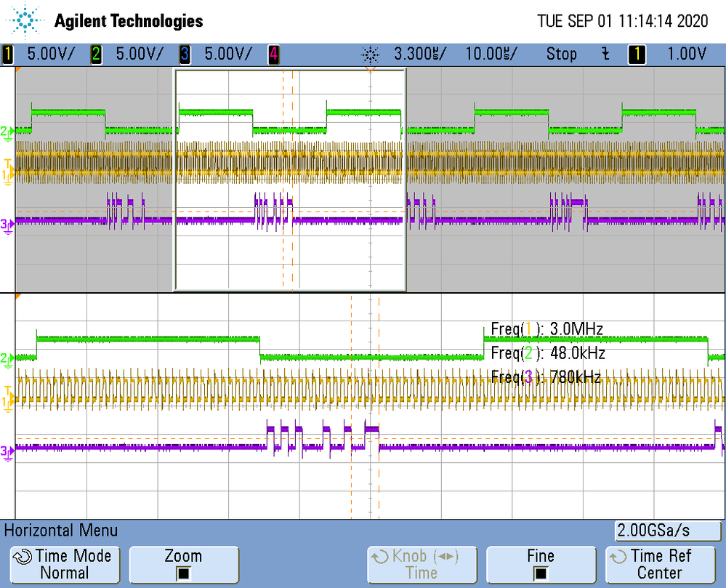Click the Time Ref rotary knob icon
Screen dimensions: 726x588
618,557
